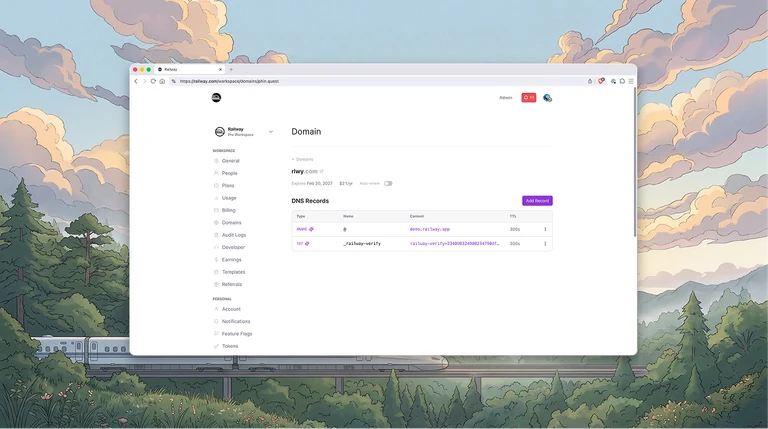Image resolution: width=768 pixels, height=429 pixels.
Task: Select Domains in the sidebar
Action: click(228, 222)
